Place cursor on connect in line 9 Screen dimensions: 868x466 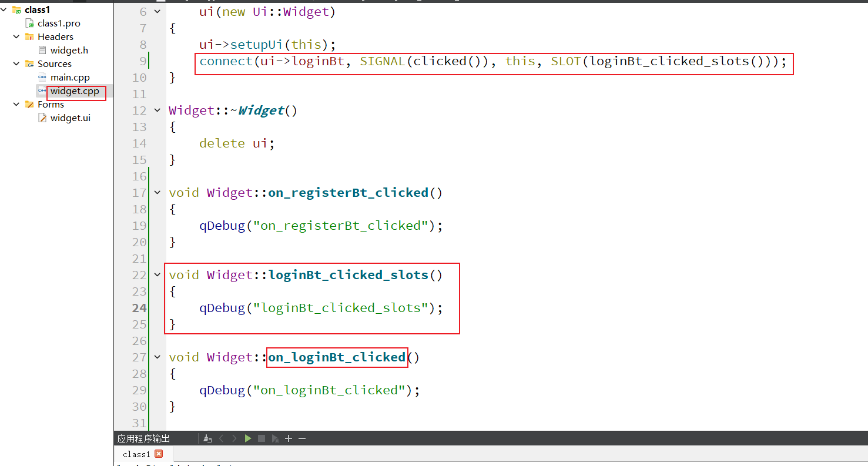226,61
